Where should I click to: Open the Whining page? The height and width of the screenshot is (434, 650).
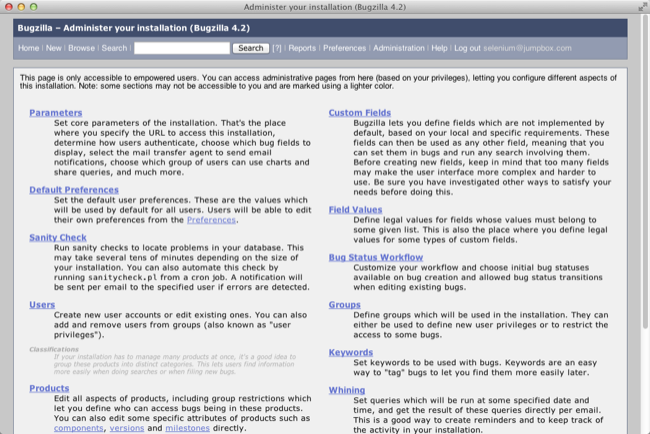click(x=347, y=390)
